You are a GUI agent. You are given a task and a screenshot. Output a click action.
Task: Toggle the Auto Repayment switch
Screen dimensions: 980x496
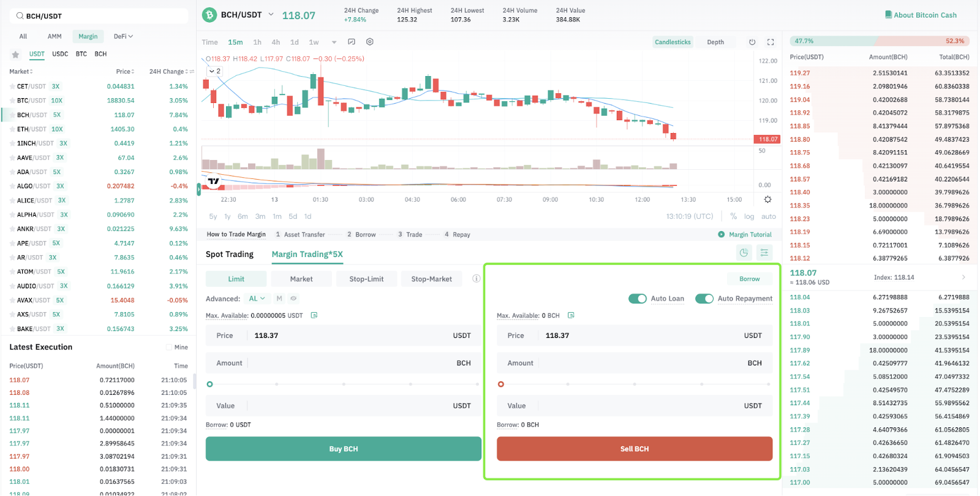click(704, 299)
